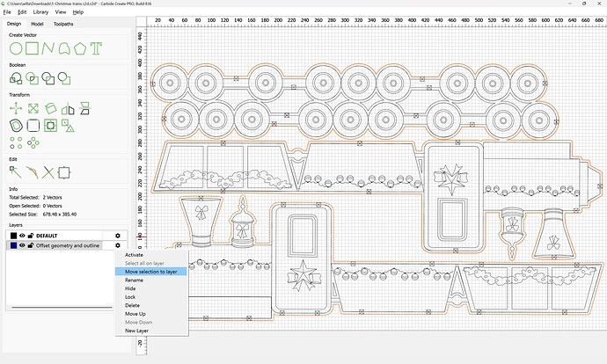Pick the Polyline drawing tool
The image size is (607, 364).
click(48, 47)
